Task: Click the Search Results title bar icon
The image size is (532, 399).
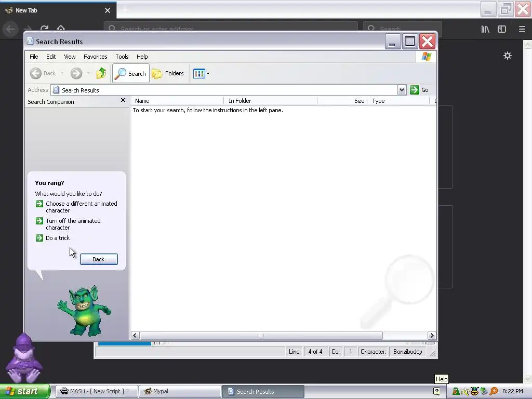Action: coord(30,41)
